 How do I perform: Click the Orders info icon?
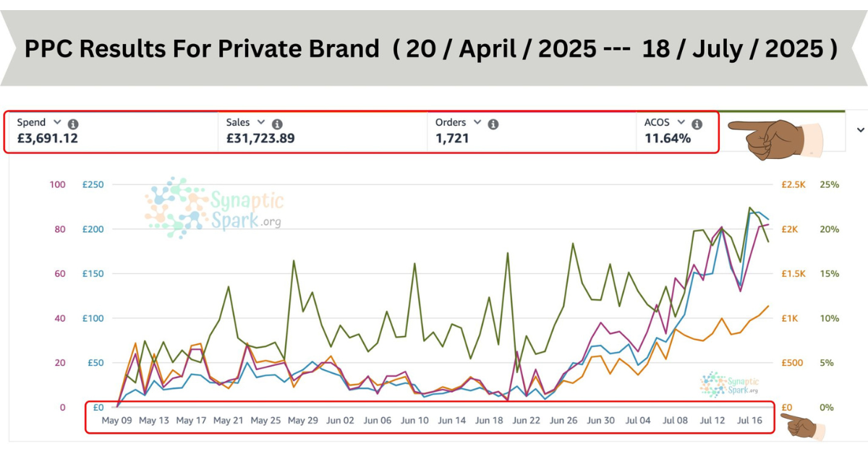(493, 124)
